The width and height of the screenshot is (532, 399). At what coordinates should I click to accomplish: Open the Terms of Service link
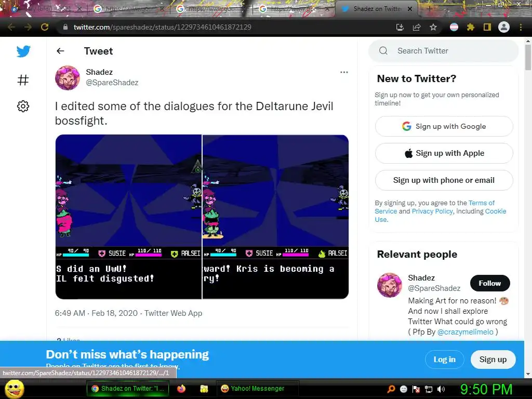(481, 203)
